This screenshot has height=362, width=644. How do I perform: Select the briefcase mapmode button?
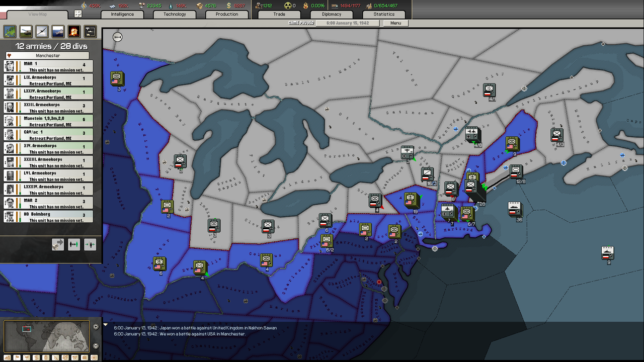(84, 357)
